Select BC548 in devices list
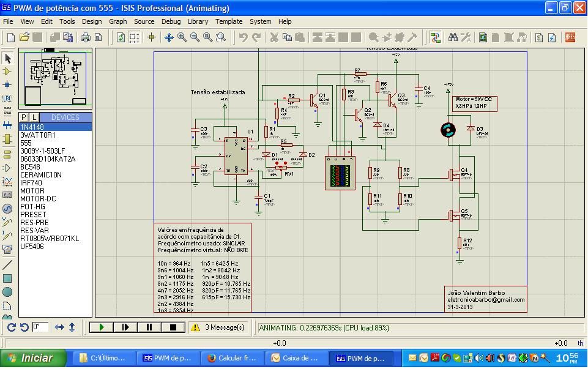Viewport: 588px width, 369px height. (55, 167)
